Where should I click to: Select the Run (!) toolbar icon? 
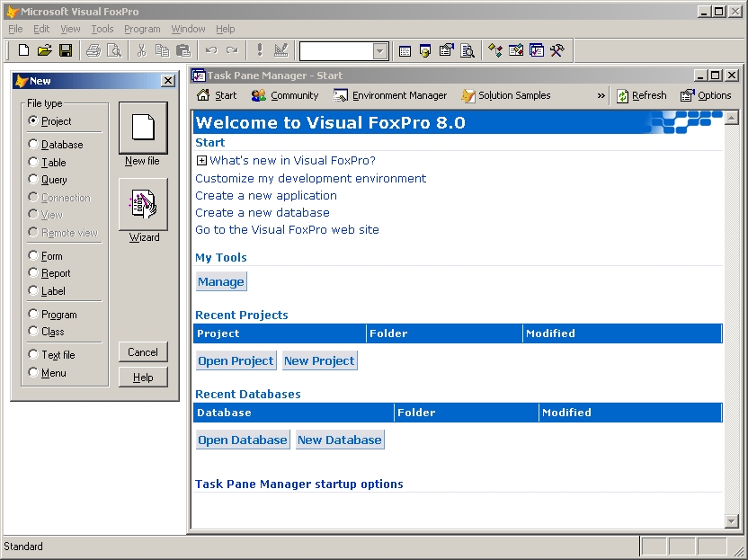pos(259,50)
